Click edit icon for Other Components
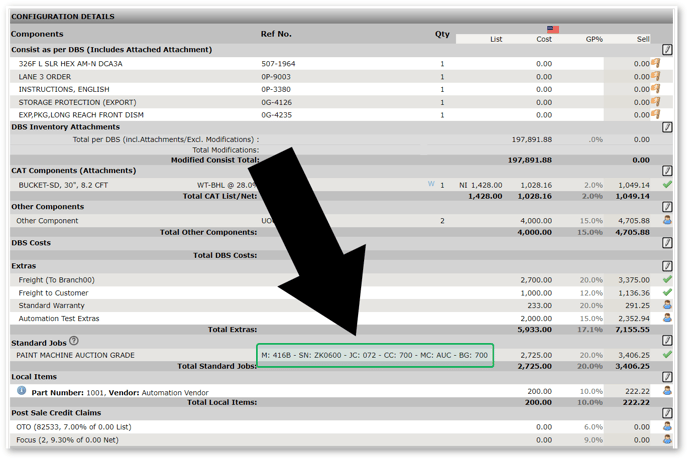This screenshot has width=688, height=459. click(668, 207)
